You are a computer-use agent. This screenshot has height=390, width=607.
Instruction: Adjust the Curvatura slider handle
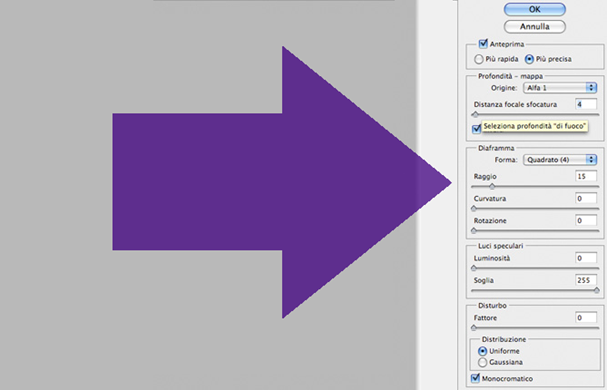tap(474, 209)
